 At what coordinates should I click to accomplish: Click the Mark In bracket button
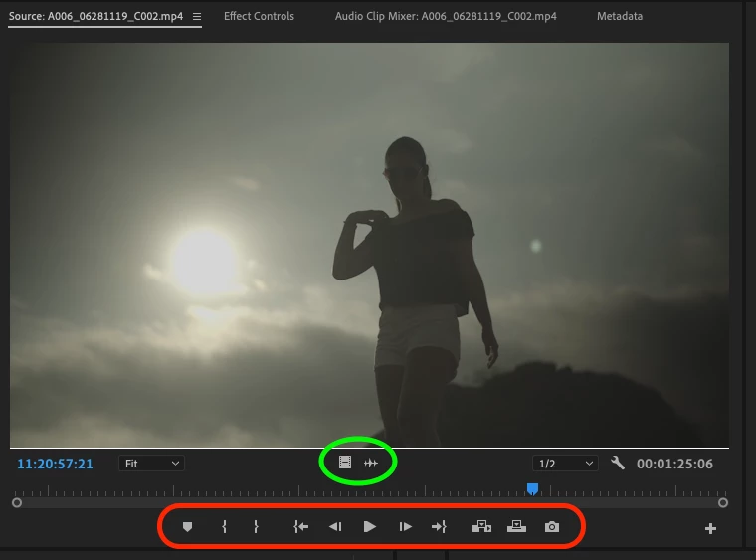224,527
